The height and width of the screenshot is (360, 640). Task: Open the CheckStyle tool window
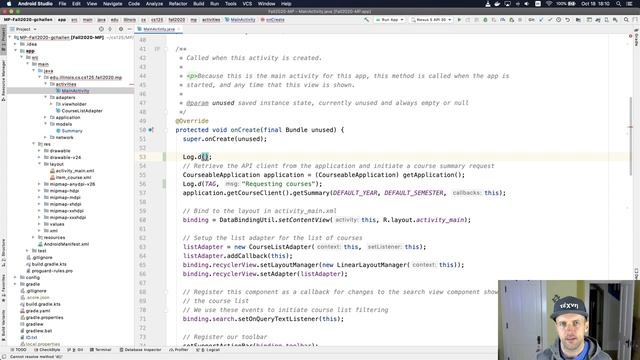pyautogui.click(x=47, y=350)
